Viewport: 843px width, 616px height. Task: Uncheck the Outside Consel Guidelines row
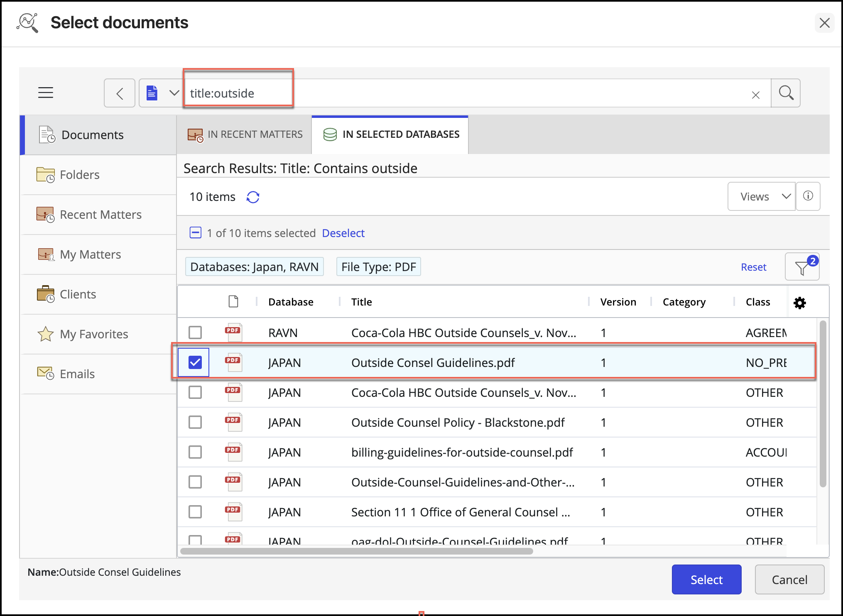click(195, 362)
